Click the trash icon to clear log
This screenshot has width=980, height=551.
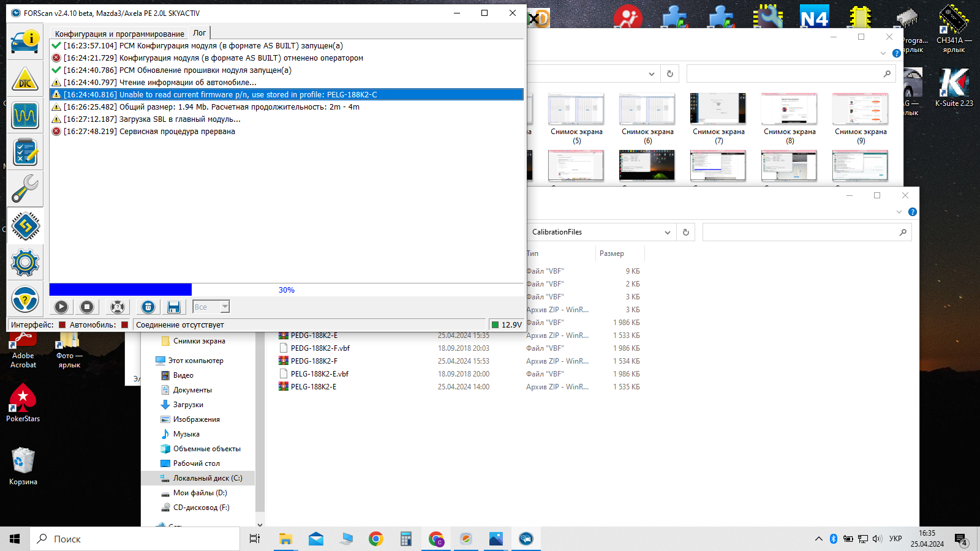point(148,307)
